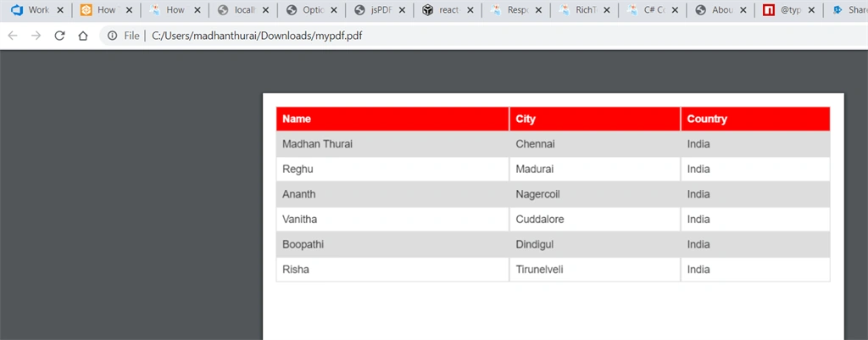Close the locall tab
The height and width of the screenshot is (340, 868).
[265, 10]
